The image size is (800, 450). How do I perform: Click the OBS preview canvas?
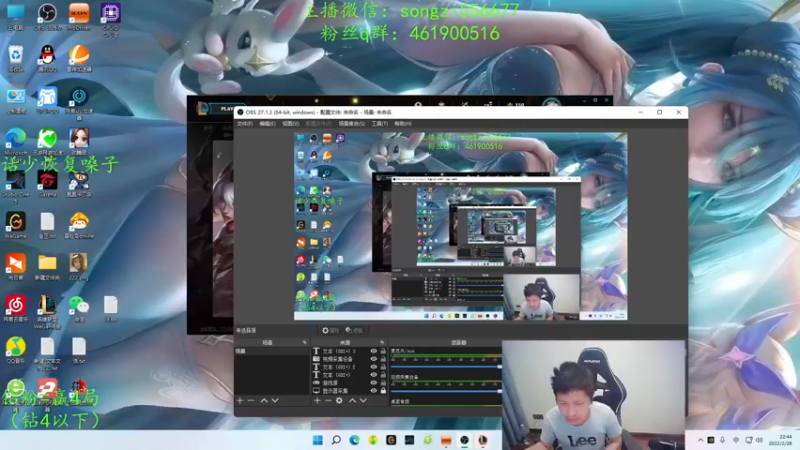tap(461, 226)
